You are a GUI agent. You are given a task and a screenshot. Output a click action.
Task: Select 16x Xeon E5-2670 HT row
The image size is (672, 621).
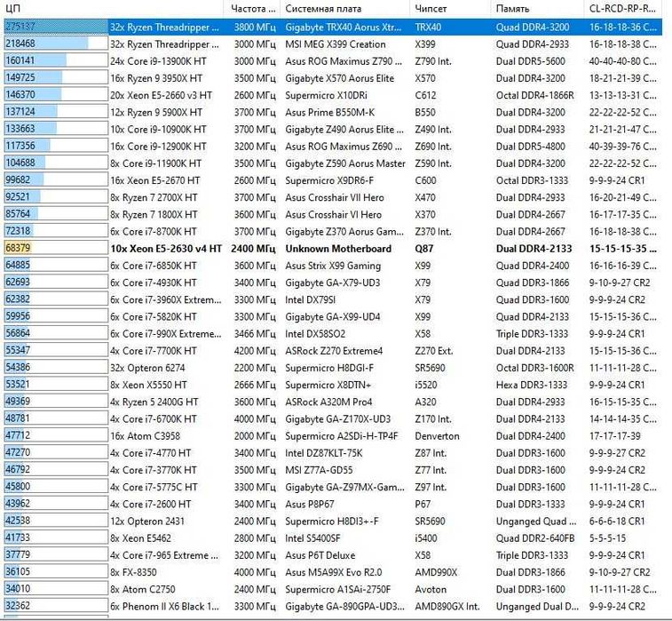[x=333, y=180]
